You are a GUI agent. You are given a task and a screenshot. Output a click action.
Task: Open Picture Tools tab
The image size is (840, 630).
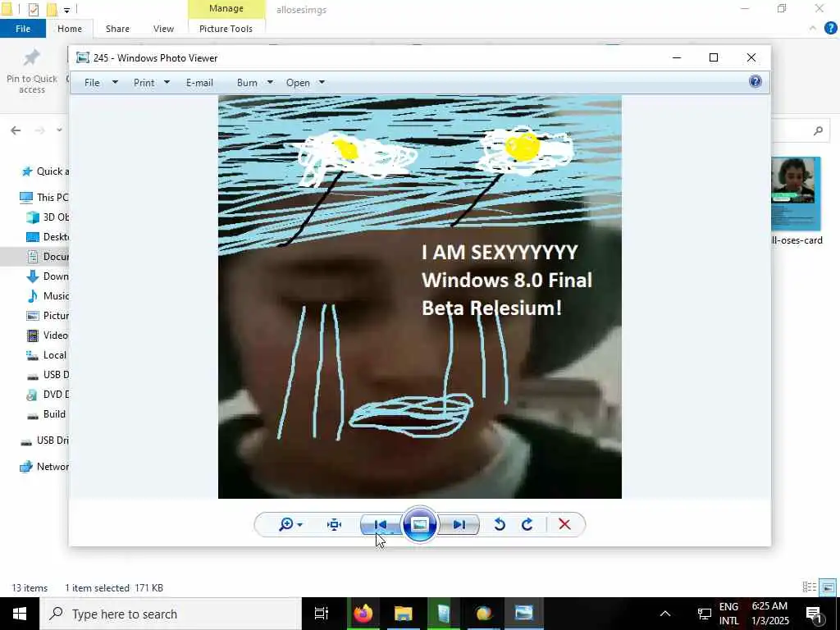pos(226,29)
